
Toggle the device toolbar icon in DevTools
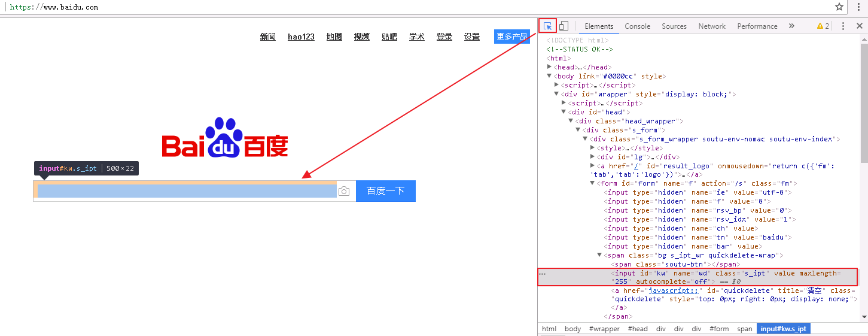(564, 26)
